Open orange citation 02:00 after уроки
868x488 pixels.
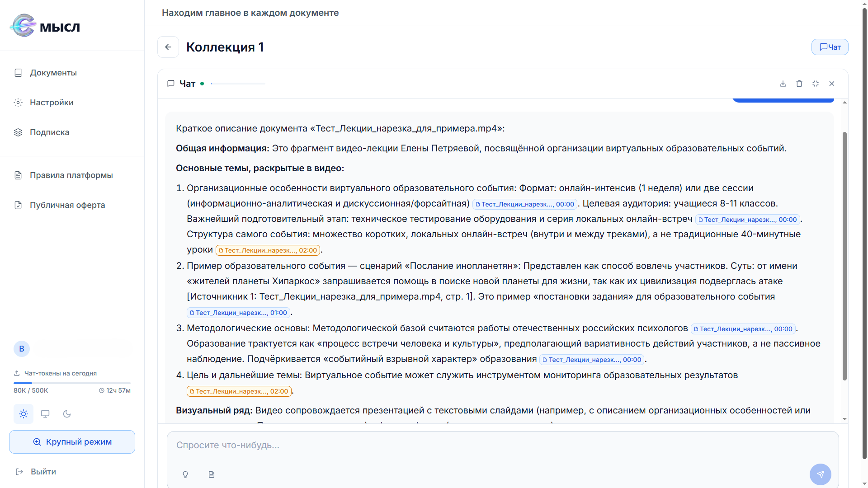point(268,250)
